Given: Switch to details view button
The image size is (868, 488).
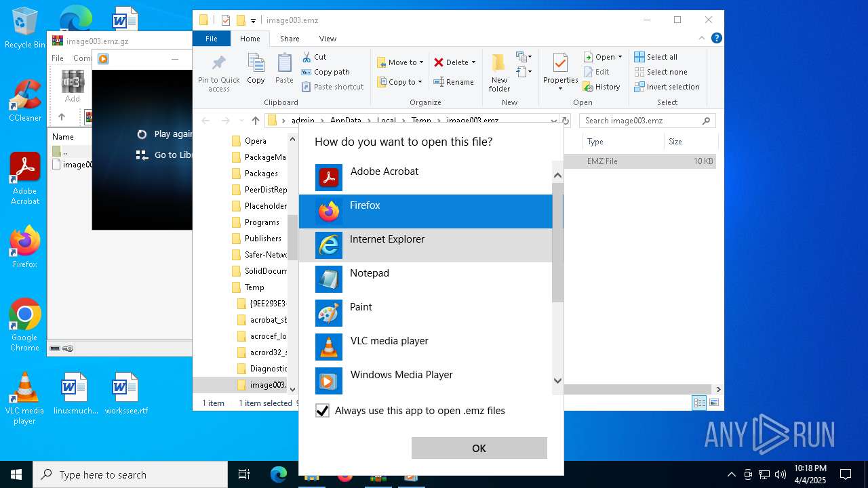Looking at the screenshot, I should [699, 403].
